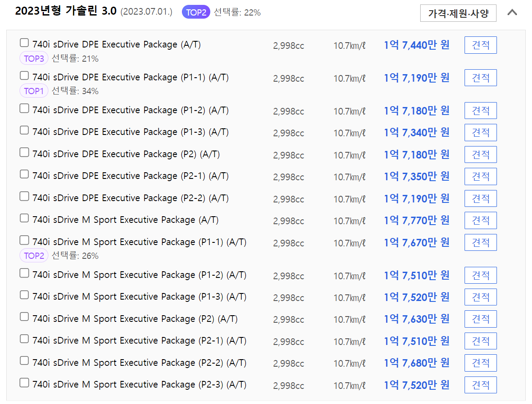The image size is (532, 404).
Task: Click 견적 for DPE Executive Package (P1-2)
Action: [481, 111]
